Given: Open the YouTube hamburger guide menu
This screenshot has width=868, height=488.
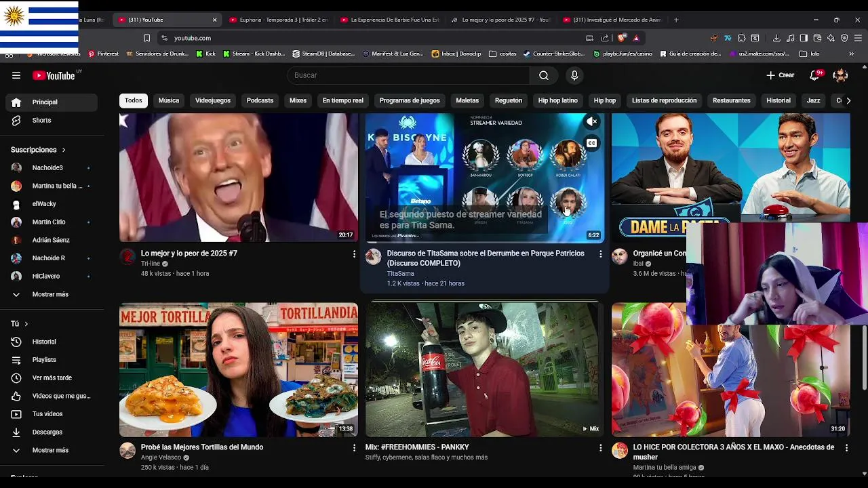Looking at the screenshot, I should [x=16, y=75].
